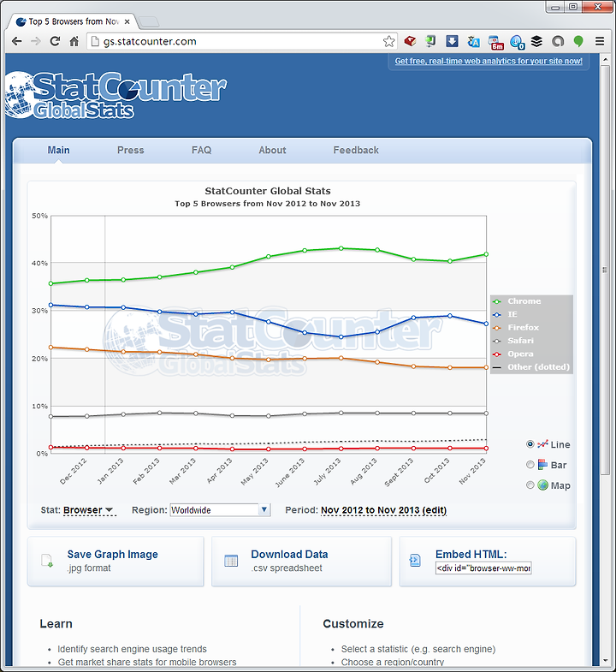This screenshot has width=616, height=672.
Task: Select the Map view radio button
Action: pyautogui.click(x=530, y=485)
